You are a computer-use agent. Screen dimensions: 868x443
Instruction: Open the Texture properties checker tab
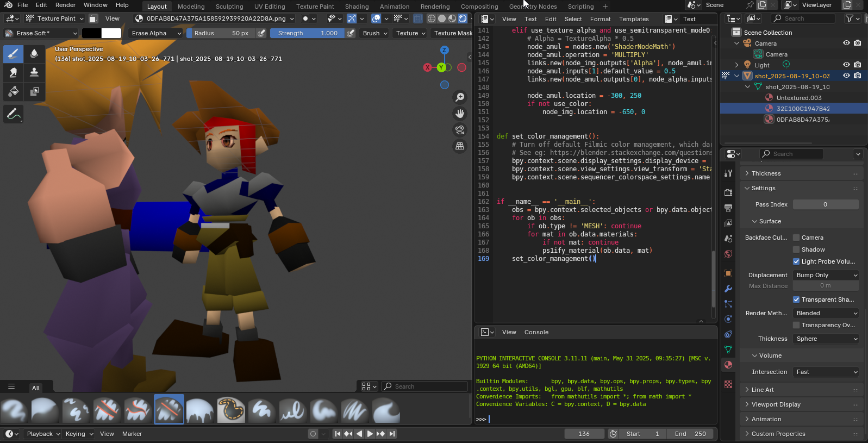click(728, 384)
